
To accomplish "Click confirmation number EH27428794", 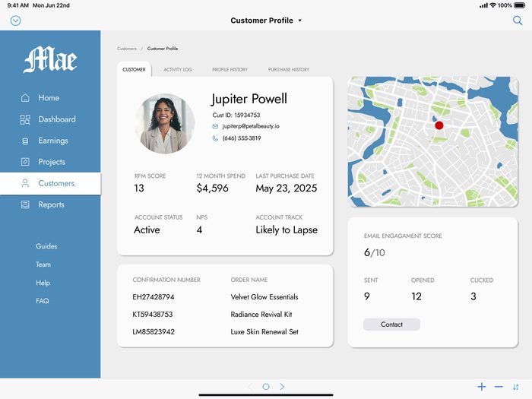I will (154, 297).
